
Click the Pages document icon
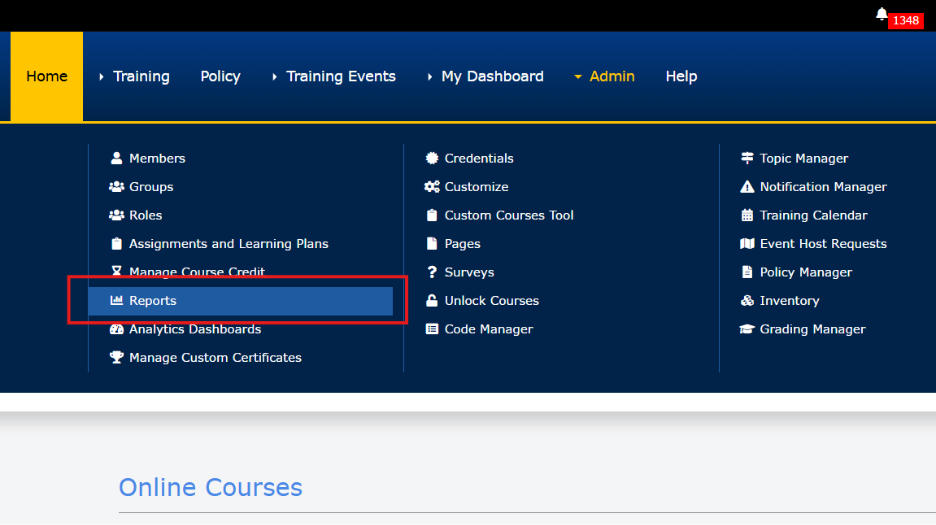click(432, 244)
